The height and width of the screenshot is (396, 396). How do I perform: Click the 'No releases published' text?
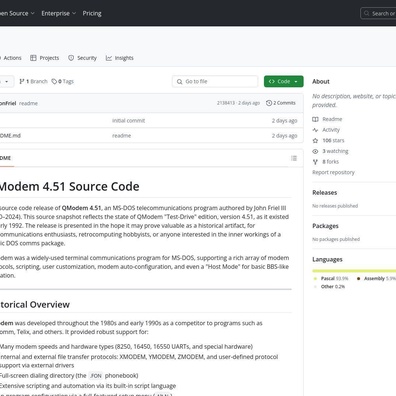335,206
